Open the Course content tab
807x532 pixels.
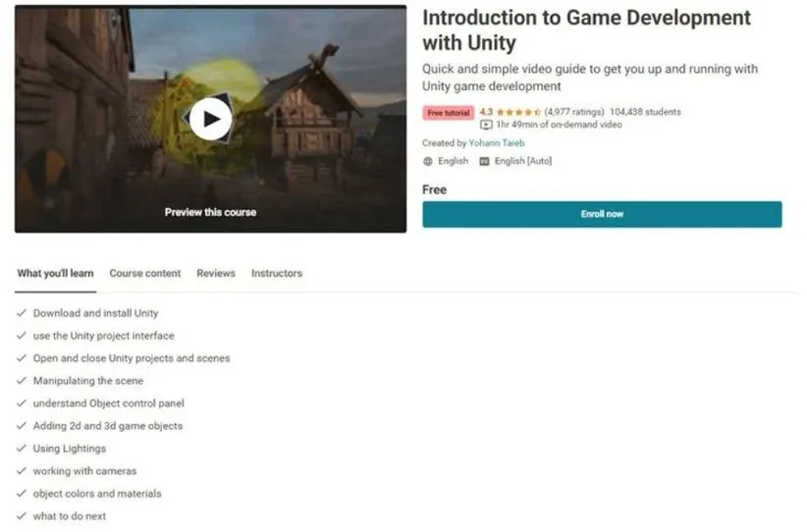[x=144, y=273]
